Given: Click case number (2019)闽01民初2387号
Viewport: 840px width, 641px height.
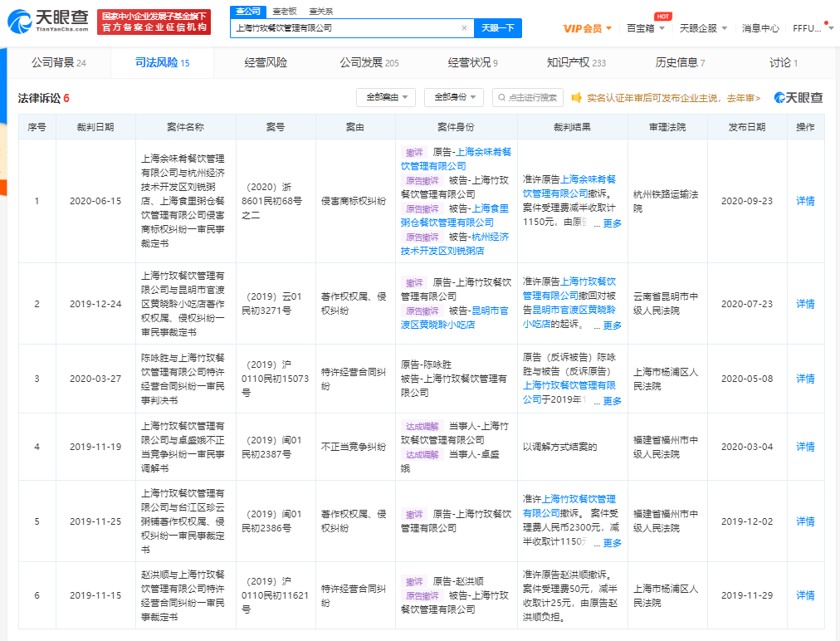Looking at the screenshot, I should (271, 447).
